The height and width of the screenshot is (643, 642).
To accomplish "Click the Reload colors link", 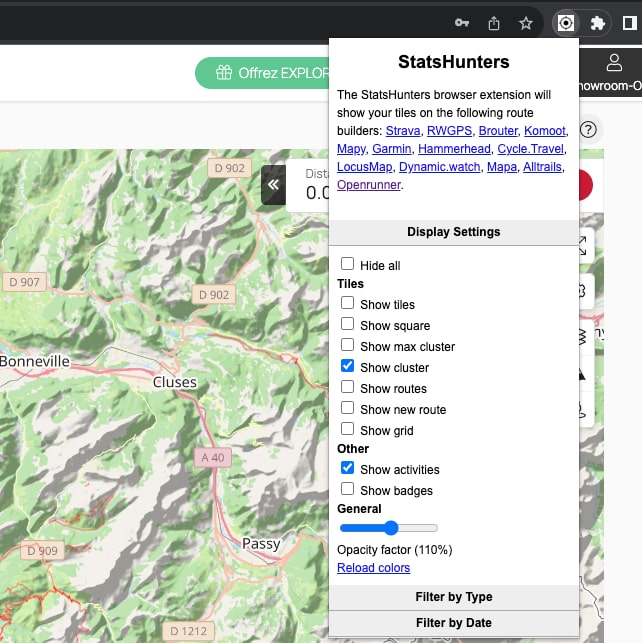I will point(373,568).
